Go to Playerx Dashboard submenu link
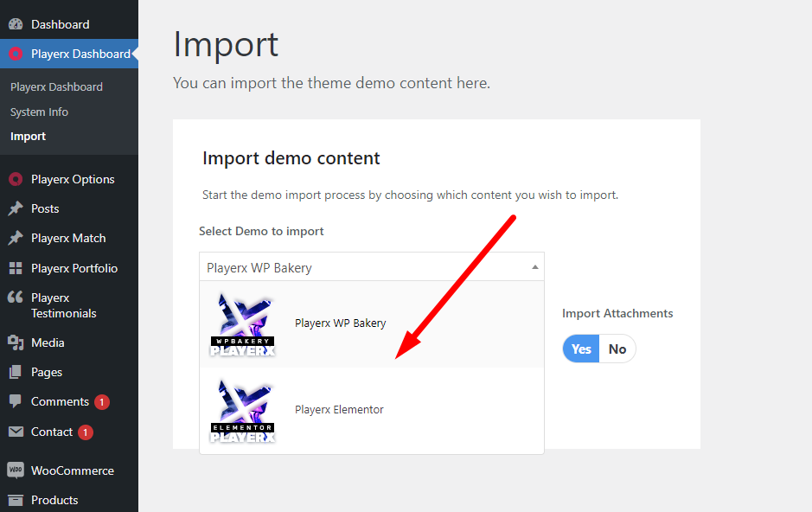The image size is (812, 512). 56,87
